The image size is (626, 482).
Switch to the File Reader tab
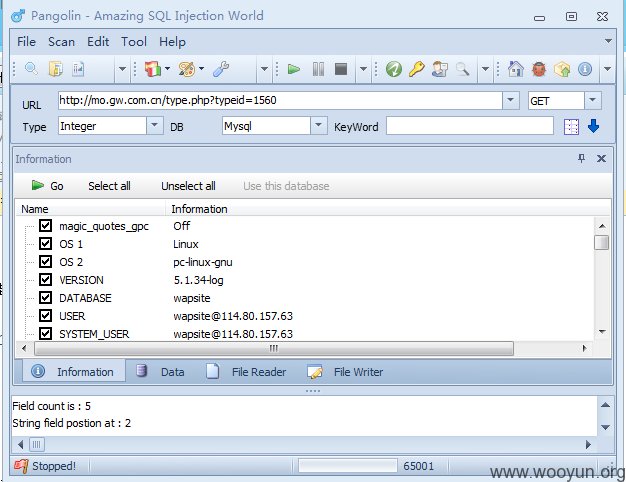pos(246,372)
